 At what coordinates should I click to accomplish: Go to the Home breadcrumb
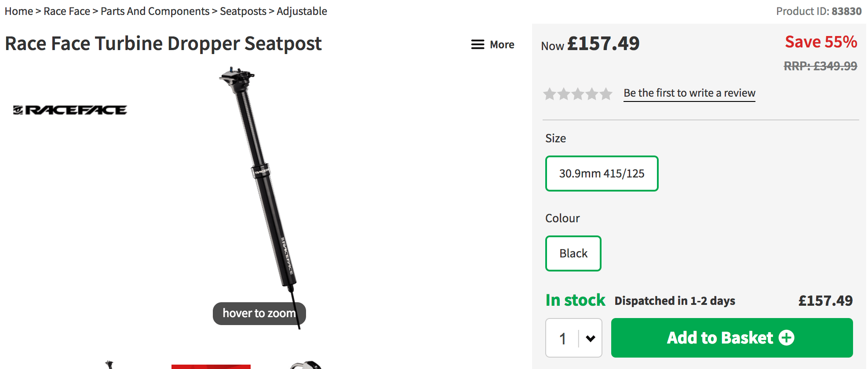pyautogui.click(x=19, y=11)
